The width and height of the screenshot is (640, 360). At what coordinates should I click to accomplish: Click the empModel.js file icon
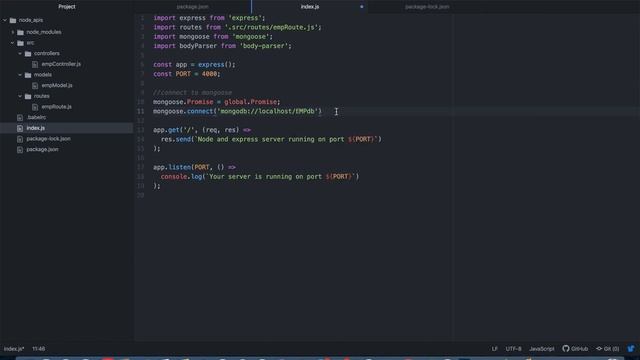(35, 85)
